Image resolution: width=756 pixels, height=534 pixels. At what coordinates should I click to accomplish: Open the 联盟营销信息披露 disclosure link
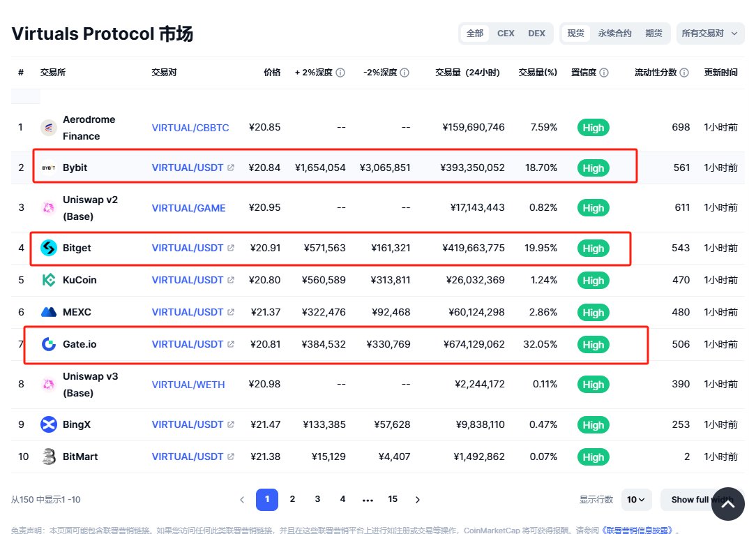638,530
